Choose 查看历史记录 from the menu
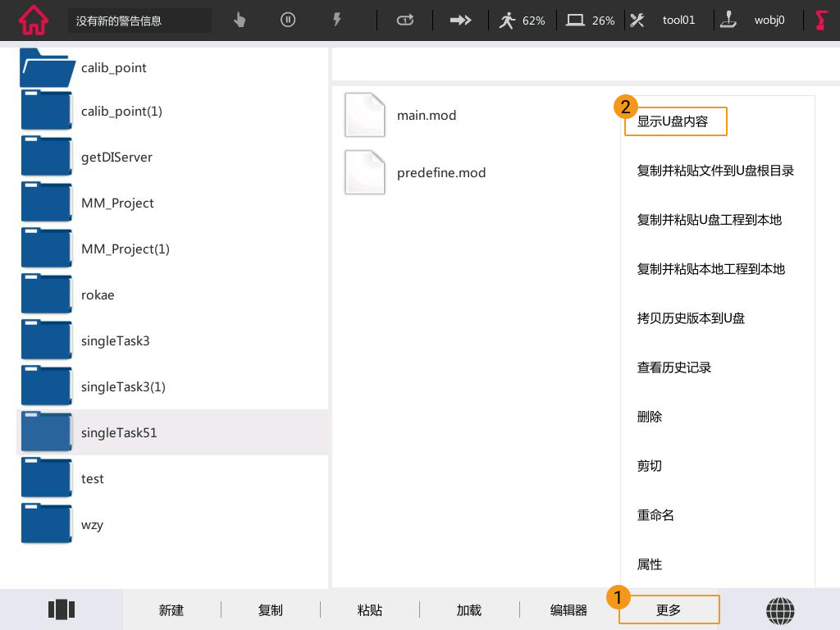The image size is (840, 630). click(x=674, y=367)
